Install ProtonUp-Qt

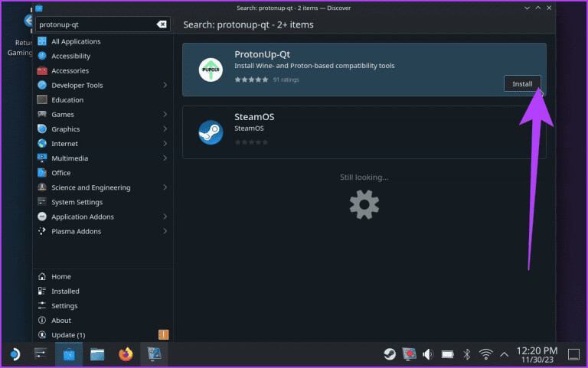point(522,84)
